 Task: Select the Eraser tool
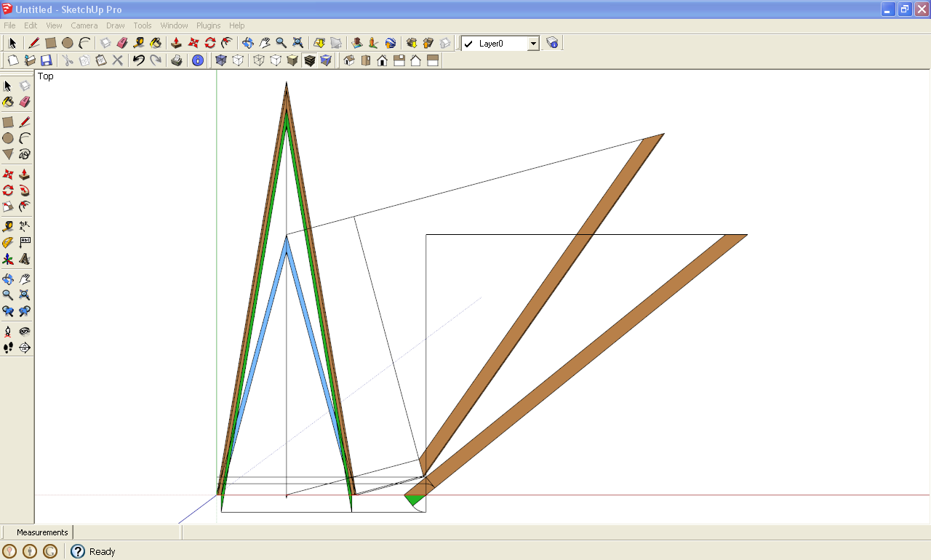pyautogui.click(x=25, y=102)
